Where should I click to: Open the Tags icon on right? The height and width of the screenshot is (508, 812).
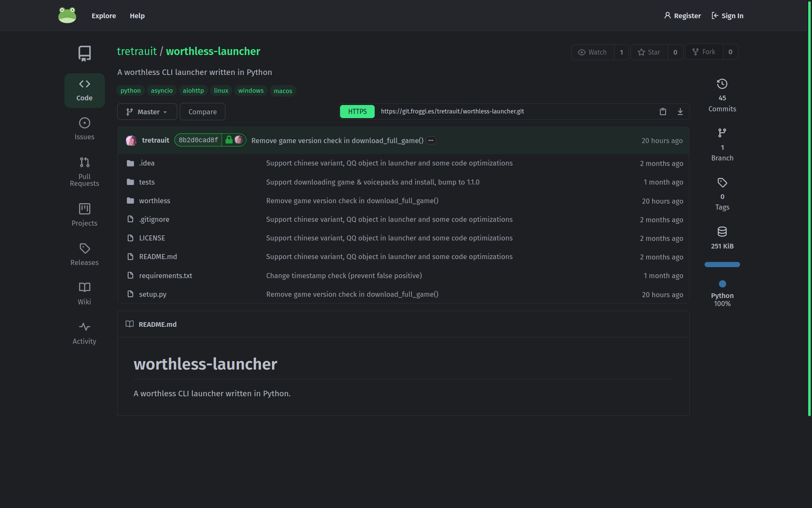tap(722, 183)
